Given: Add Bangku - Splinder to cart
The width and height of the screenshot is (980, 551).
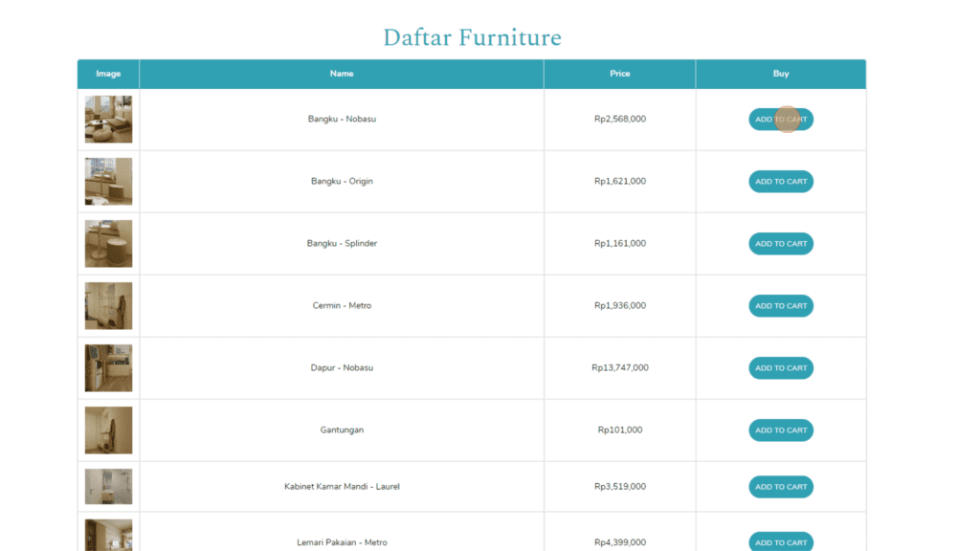Looking at the screenshot, I should tap(780, 244).
